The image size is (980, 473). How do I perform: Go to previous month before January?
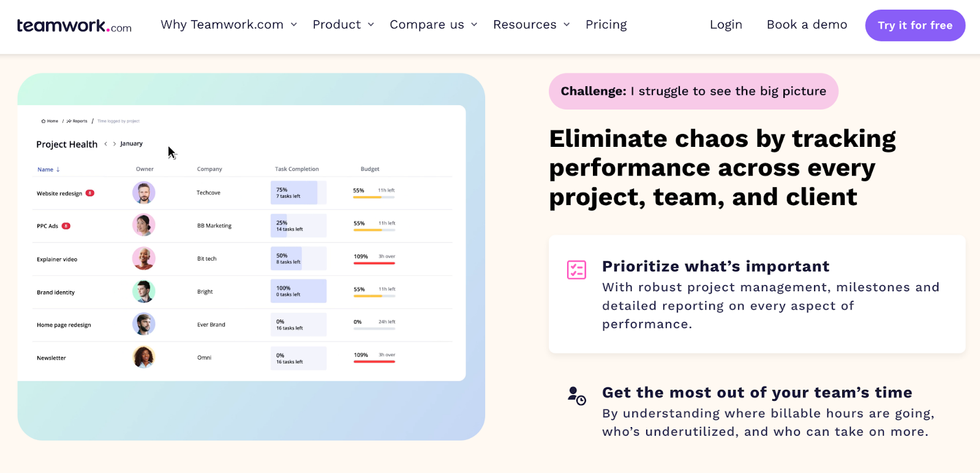[105, 144]
